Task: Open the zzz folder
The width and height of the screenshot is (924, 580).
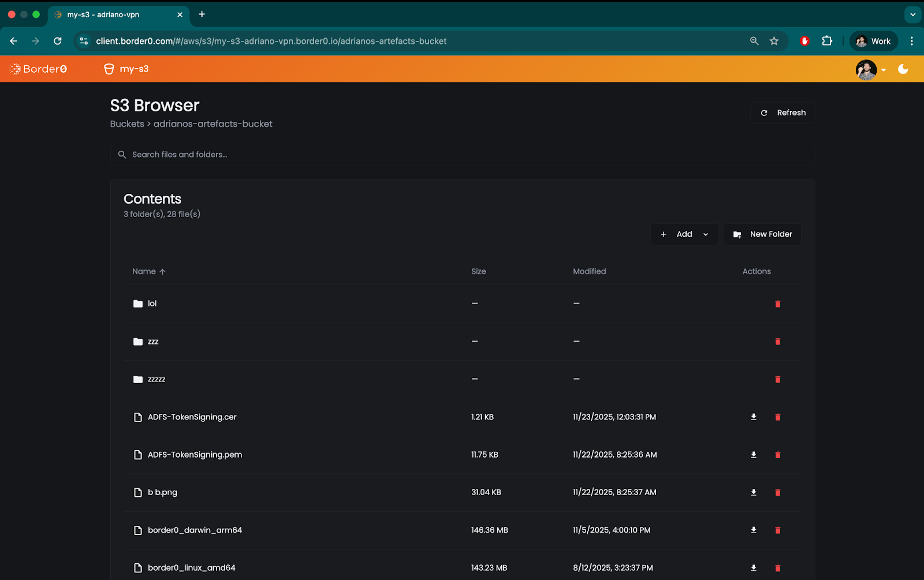Action: tap(153, 342)
